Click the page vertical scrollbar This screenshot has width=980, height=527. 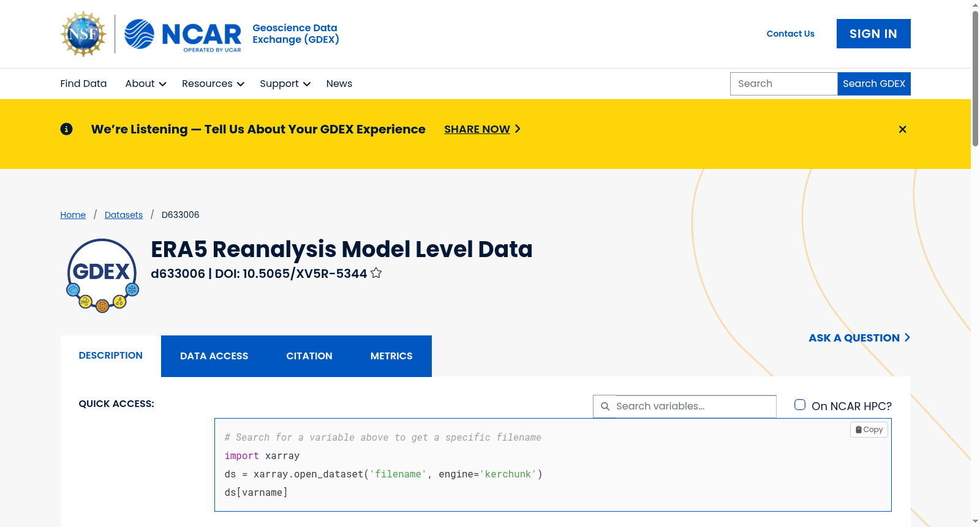(x=975, y=78)
